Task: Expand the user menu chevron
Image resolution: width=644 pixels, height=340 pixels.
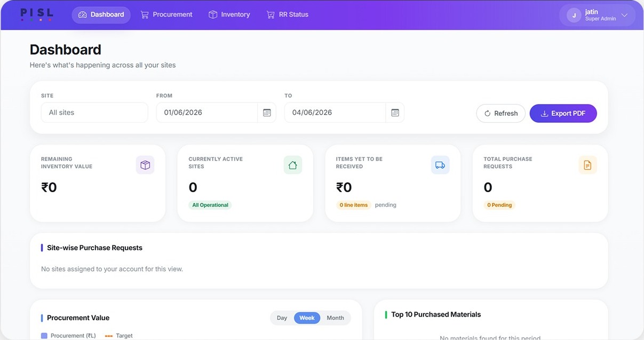Action: [624, 15]
